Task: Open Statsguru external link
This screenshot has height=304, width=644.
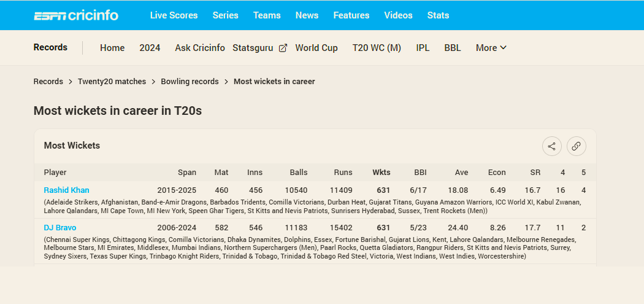Action: (259, 48)
